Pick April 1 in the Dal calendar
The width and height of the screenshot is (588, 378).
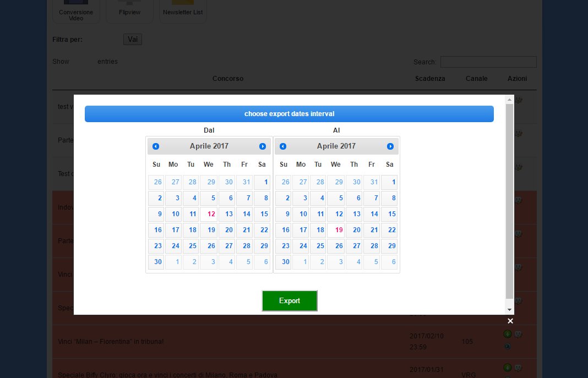coord(262,182)
